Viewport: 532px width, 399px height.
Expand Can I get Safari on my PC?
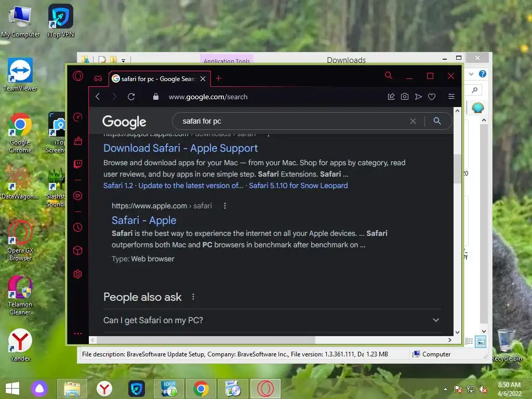click(273, 320)
